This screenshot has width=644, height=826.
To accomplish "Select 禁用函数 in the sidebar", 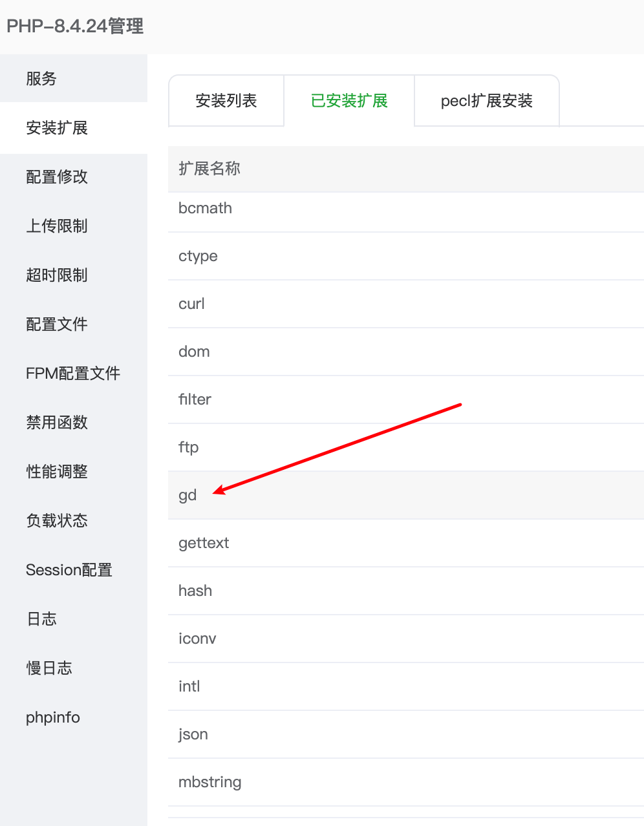I will 74,423.
